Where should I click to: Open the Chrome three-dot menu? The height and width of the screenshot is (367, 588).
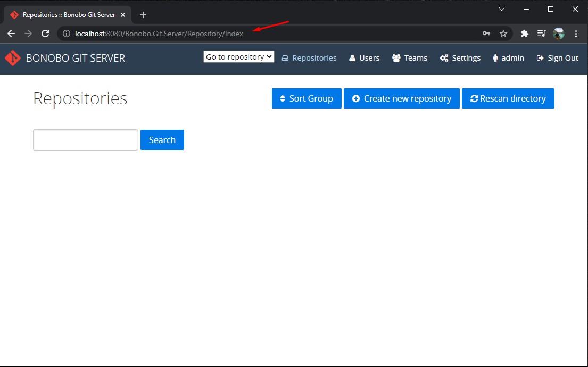click(x=576, y=34)
